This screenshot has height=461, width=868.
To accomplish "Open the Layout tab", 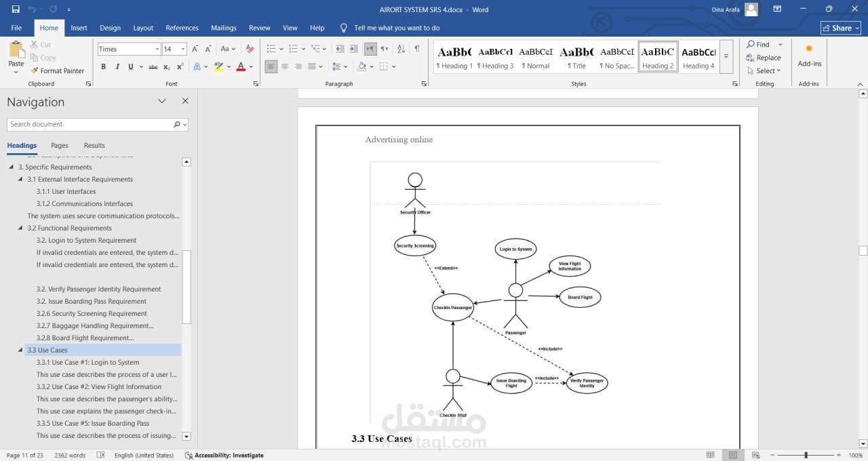I will (143, 28).
